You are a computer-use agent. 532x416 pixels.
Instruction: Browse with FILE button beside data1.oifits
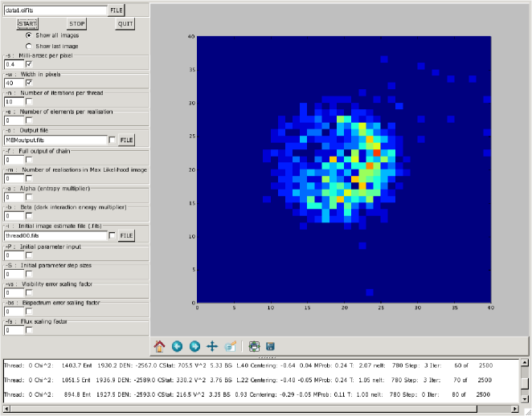tap(117, 11)
